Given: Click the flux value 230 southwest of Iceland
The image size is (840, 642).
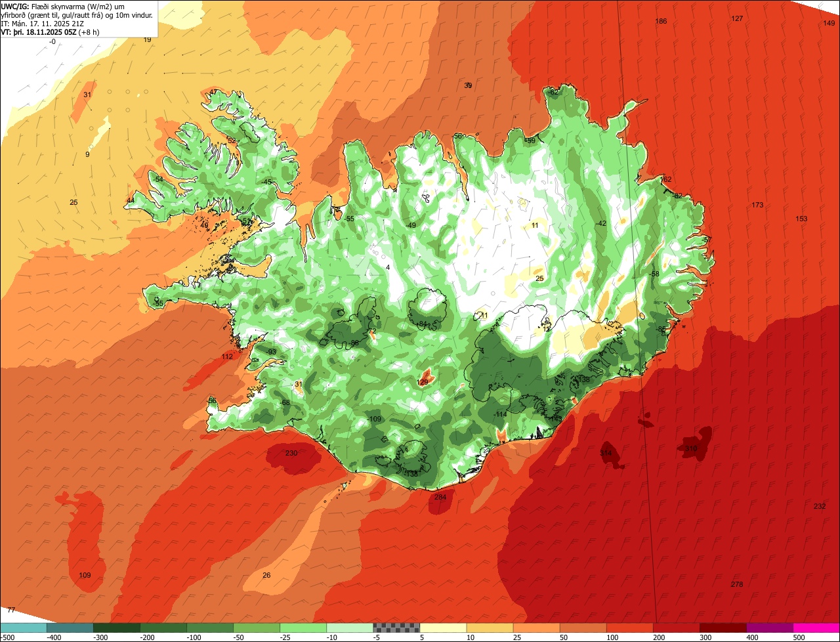Looking at the screenshot, I should pos(291,453).
